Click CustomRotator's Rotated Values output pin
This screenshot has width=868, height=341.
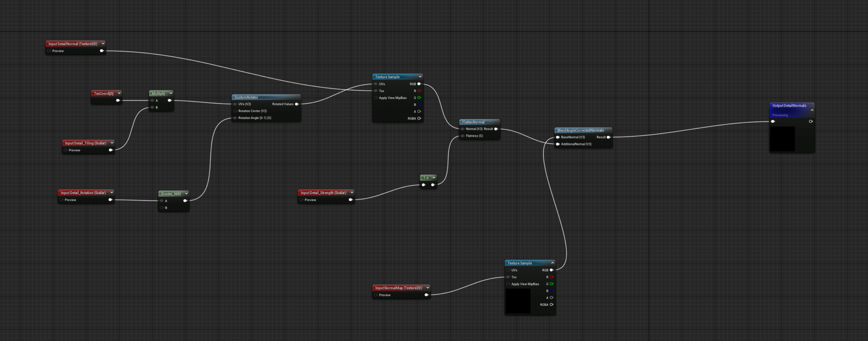297,104
